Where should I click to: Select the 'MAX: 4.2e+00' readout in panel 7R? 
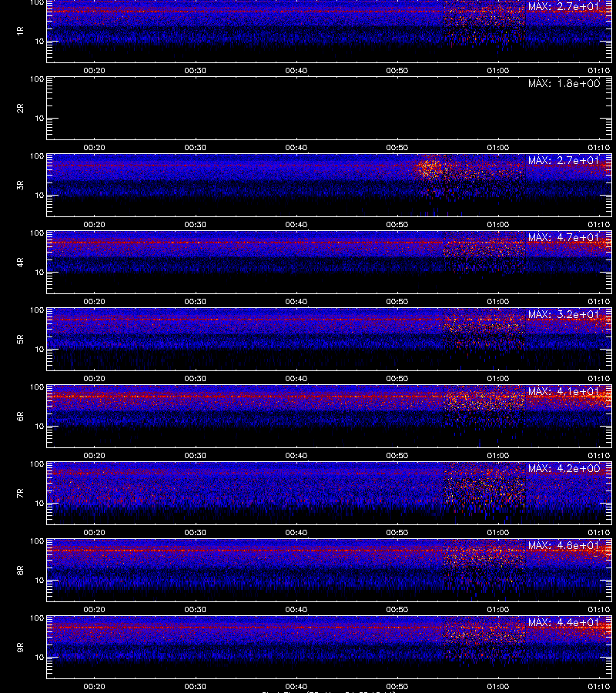click(564, 468)
